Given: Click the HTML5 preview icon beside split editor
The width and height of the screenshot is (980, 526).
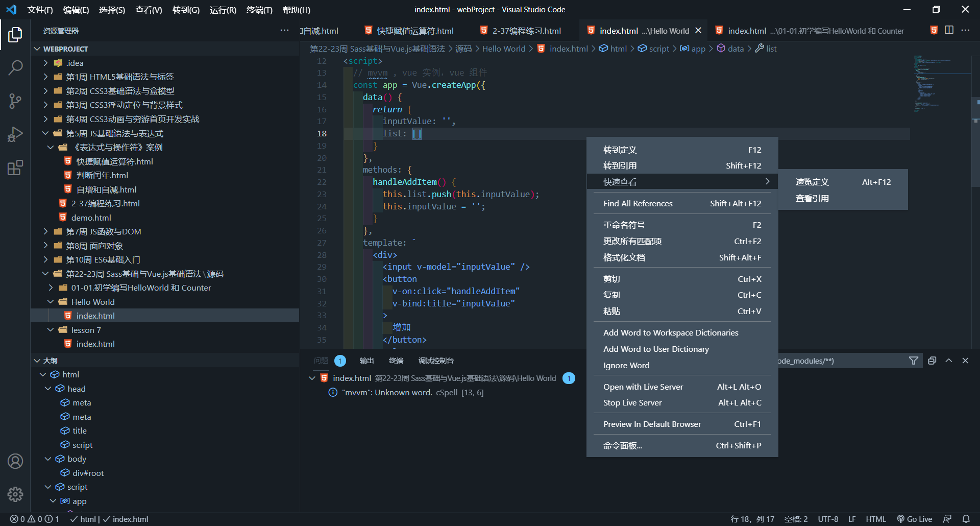Looking at the screenshot, I should [934, 30].
